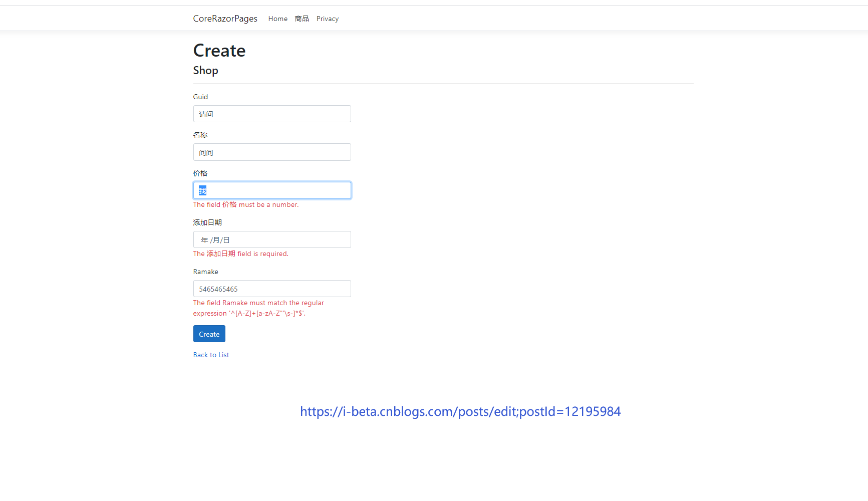Open the Privacy navigation link
This screenshot has width=868, height=501.
point(327,19)
